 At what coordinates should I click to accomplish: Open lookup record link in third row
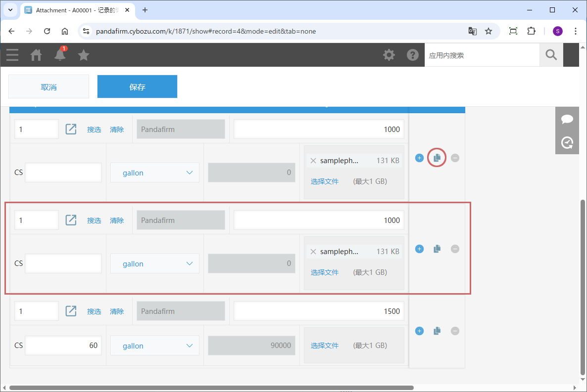pyautogui.click(x=71, y=311)
